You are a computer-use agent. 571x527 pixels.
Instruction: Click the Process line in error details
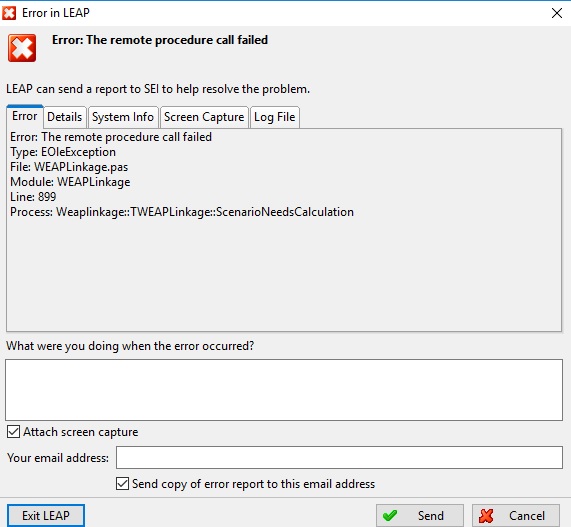[x=182, y=212]
